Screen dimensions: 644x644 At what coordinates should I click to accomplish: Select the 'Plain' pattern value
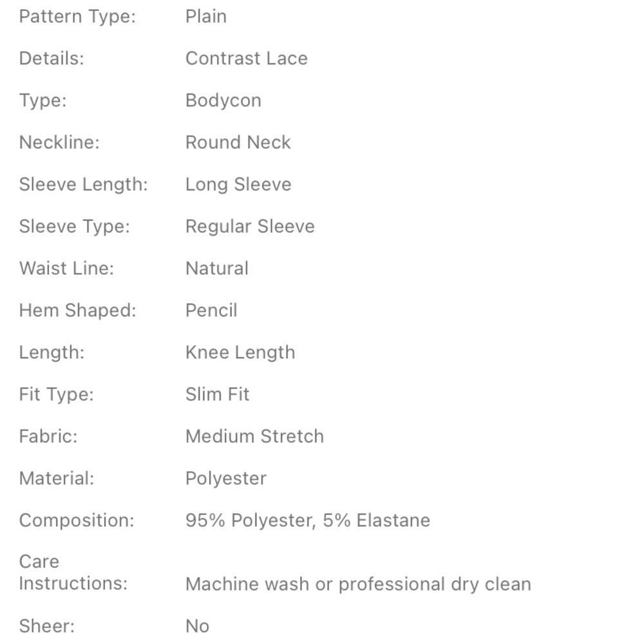(x=206, y=17)
